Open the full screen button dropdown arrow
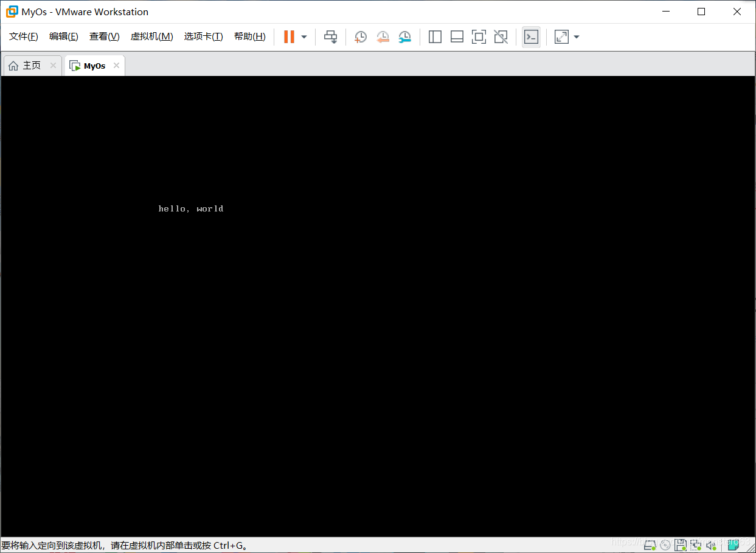 (x=576, y=36)
